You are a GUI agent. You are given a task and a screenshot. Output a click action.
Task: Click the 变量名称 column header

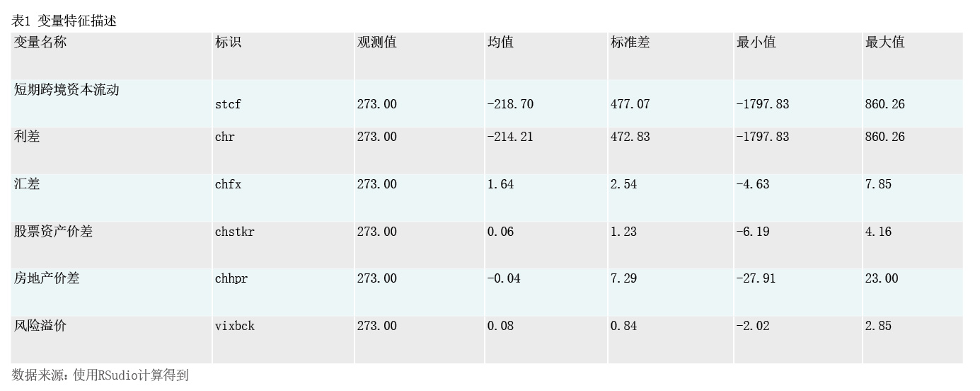coord(40,42)
